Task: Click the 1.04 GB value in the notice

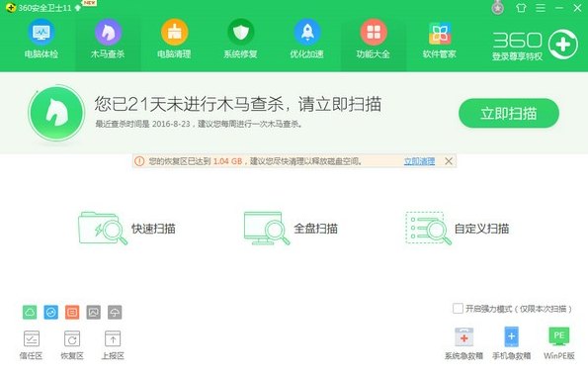Action: coord(227,161)
